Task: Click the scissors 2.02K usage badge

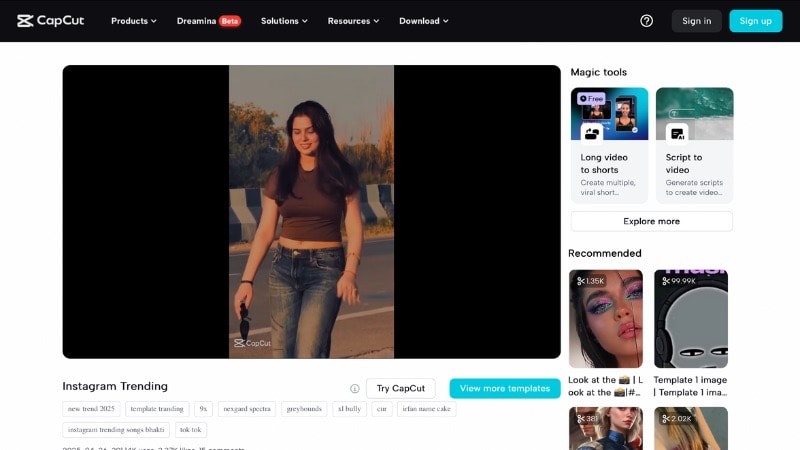Action: (677, 418)
